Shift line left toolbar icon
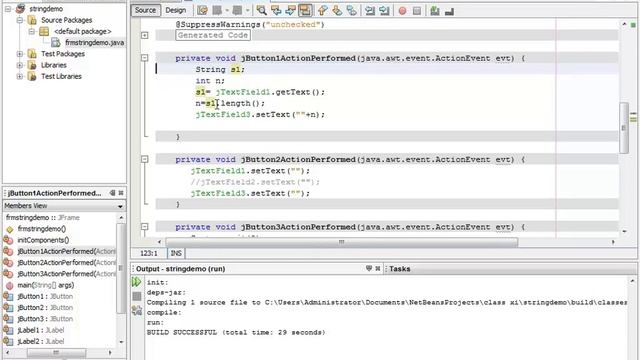Viewport: 640px width, 360px height. pyautogui.click(x=370, y=11)
